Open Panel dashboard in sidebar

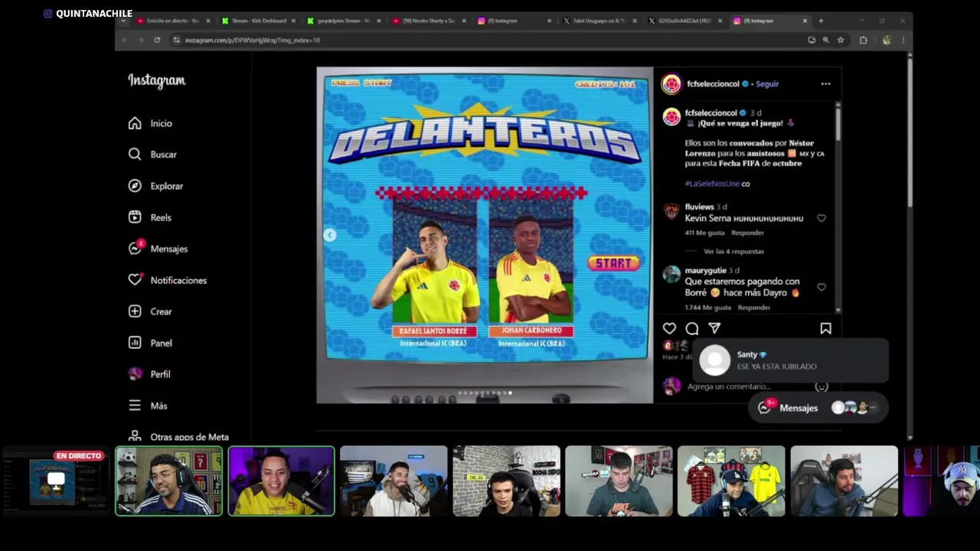[x=151, y=343]
